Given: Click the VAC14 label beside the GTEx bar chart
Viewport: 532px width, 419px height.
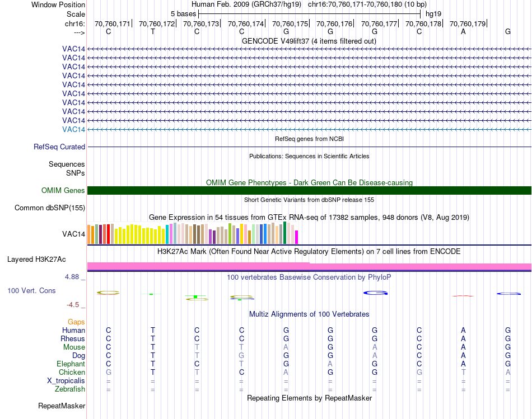Looking at the screenshot, I should pos(73,234).
